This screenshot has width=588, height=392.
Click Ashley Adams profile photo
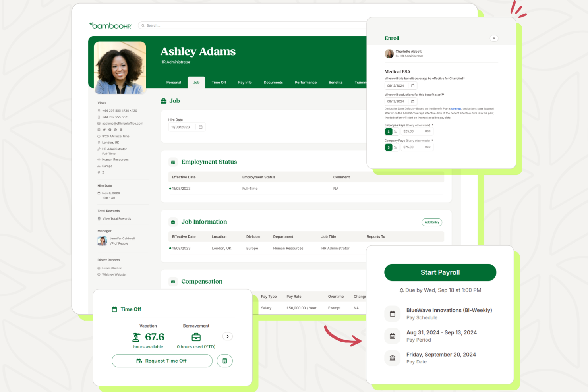120,68
